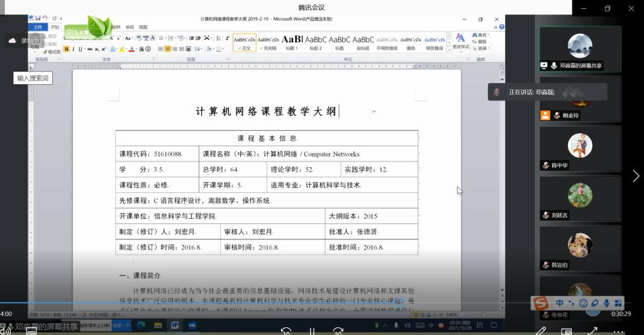Apply the 标题 1 heading style
Viewport: 644px width, 335px height.
click(292, 42)
